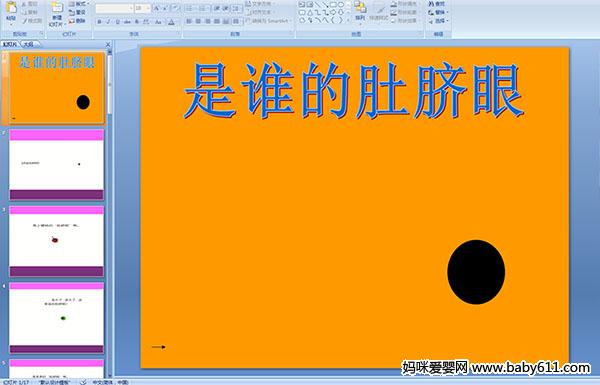Viewport: 600px width, 385px height.
Task: Select the oval shape in the shapes gallery
Action: pyautogui.click(x=341, y=5)
